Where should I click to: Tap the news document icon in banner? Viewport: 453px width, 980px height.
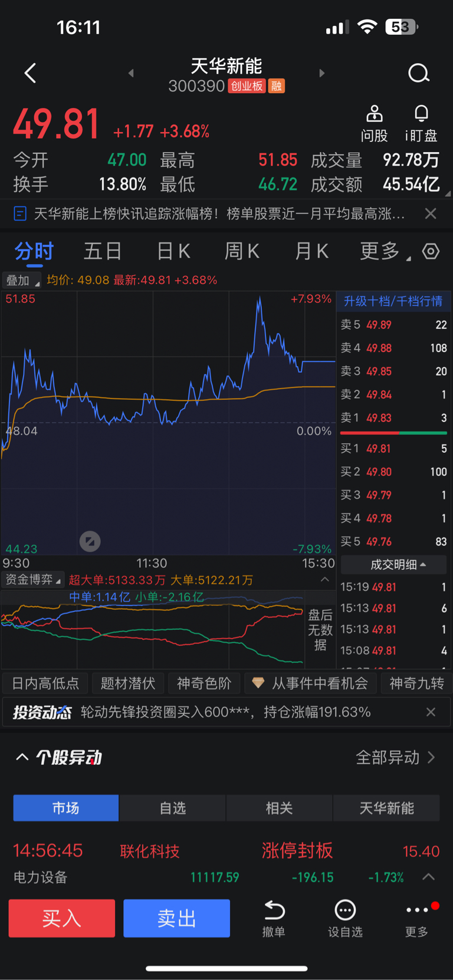pyautogui.click(x=19, y=213)
